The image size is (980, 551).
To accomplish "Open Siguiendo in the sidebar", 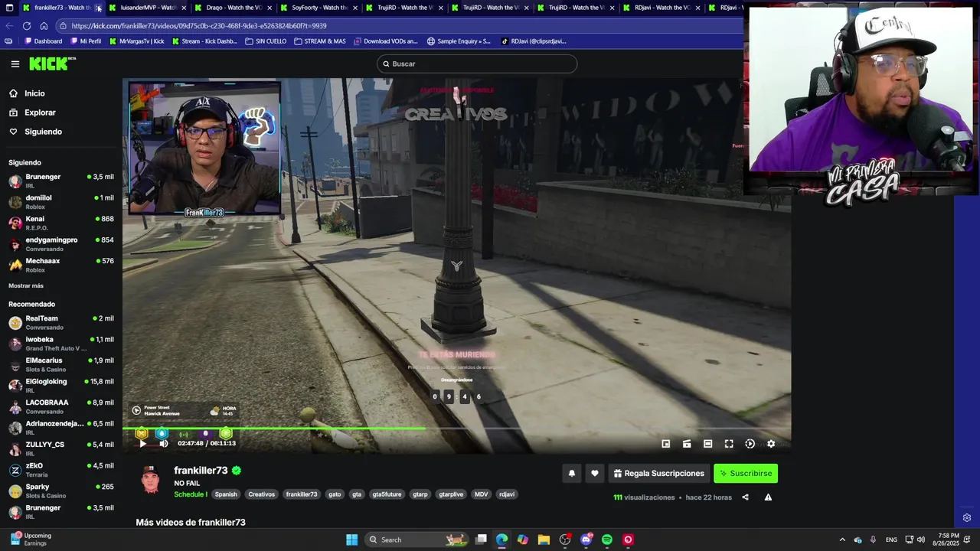I will [x=43, y=132].
